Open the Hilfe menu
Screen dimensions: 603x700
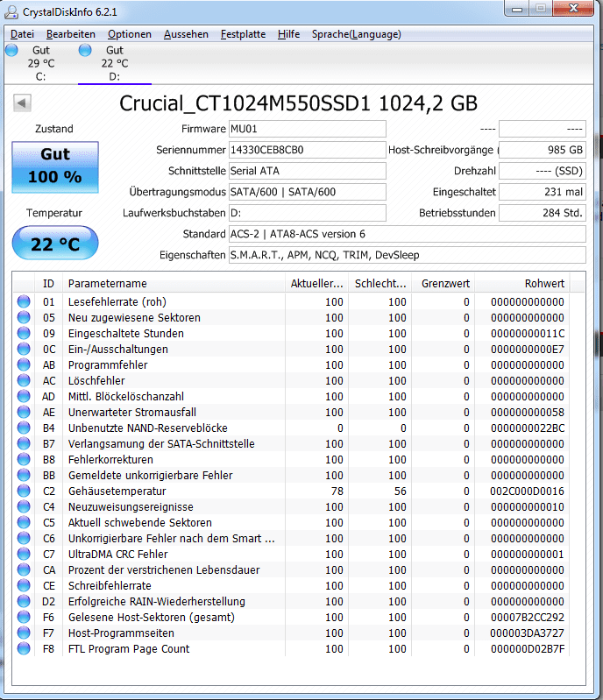(288, 34)
